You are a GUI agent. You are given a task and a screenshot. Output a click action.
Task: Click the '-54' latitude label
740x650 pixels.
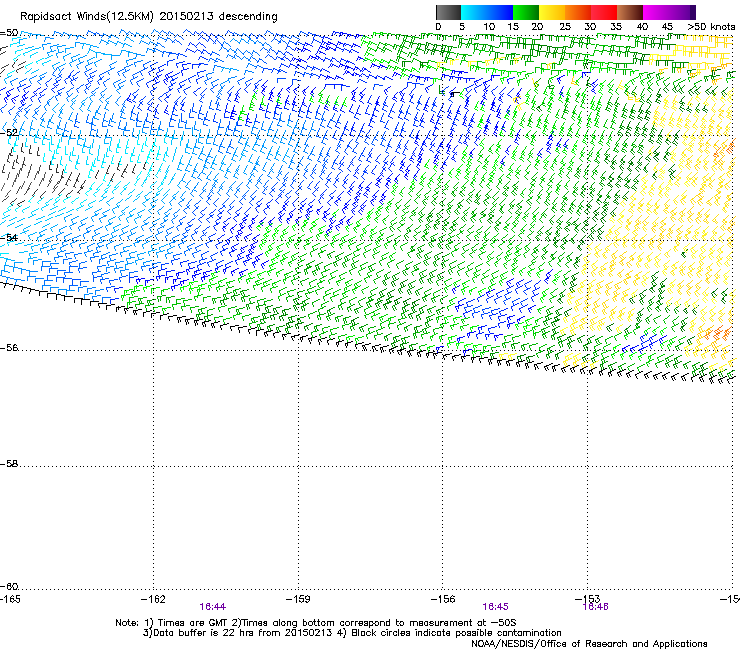coord(9,237)
